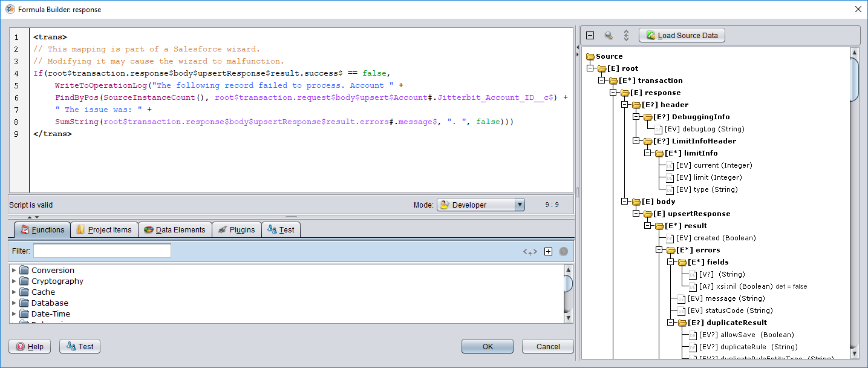
Task: Click the insert-tags icon in filter bar
Action: (530, 252)
